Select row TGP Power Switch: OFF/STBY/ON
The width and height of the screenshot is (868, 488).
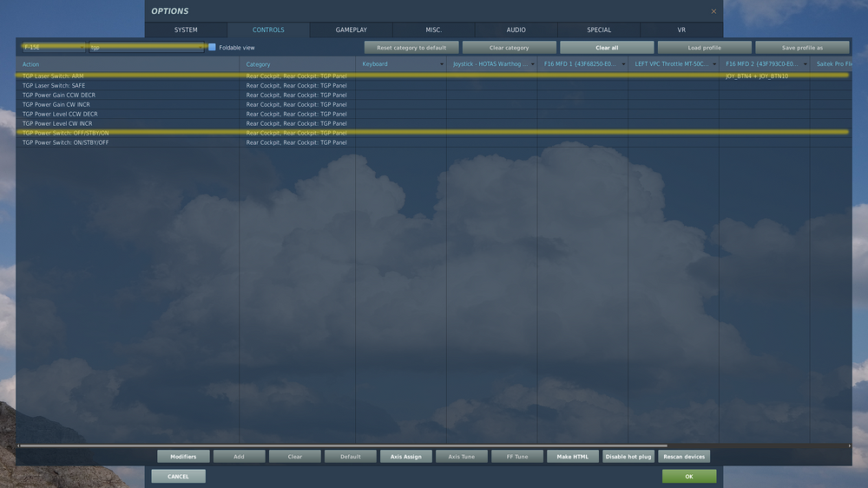pos(434,133)
